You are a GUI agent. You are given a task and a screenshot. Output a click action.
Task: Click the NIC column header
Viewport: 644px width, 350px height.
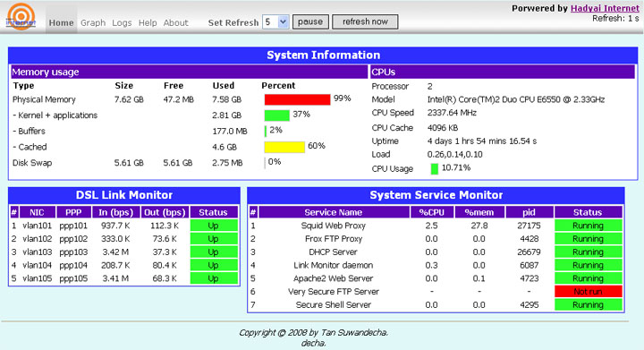pos(37,212)
